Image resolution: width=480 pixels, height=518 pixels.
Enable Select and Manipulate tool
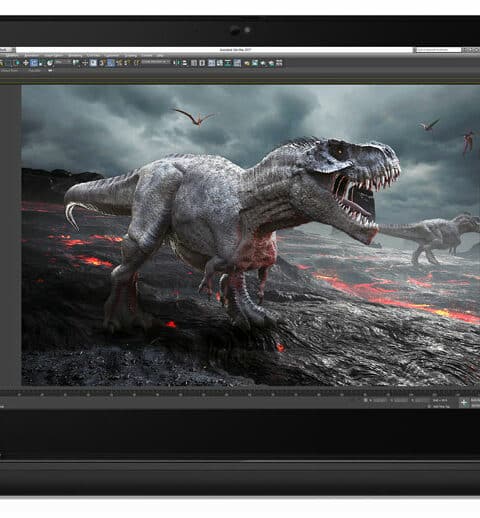point(85,63)
